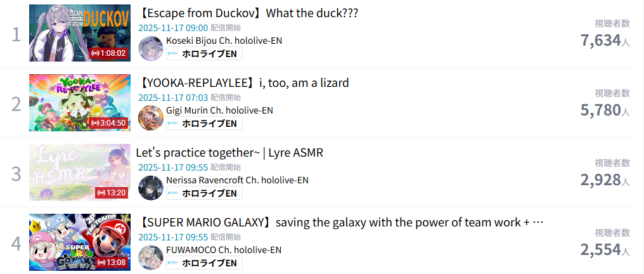Open Lyre ASMR stream thumbnail
The image size is (644, 274).
[80, 173]
